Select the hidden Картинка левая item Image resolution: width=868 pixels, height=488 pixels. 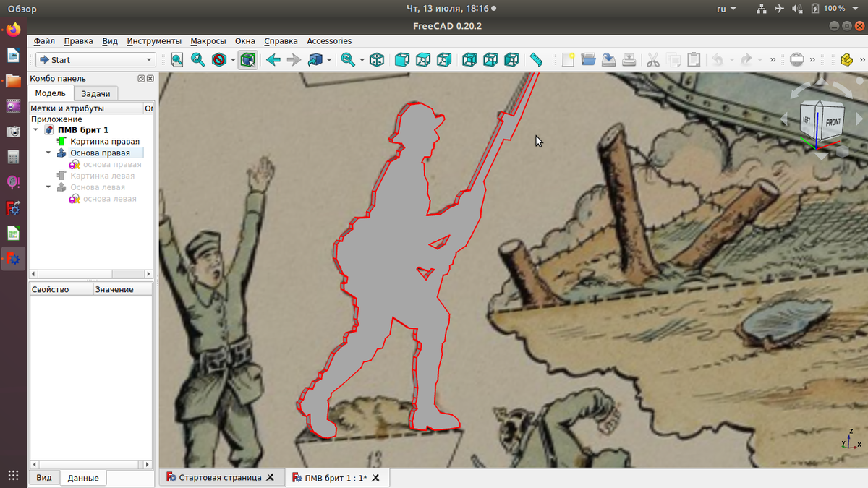coord(102,176)
